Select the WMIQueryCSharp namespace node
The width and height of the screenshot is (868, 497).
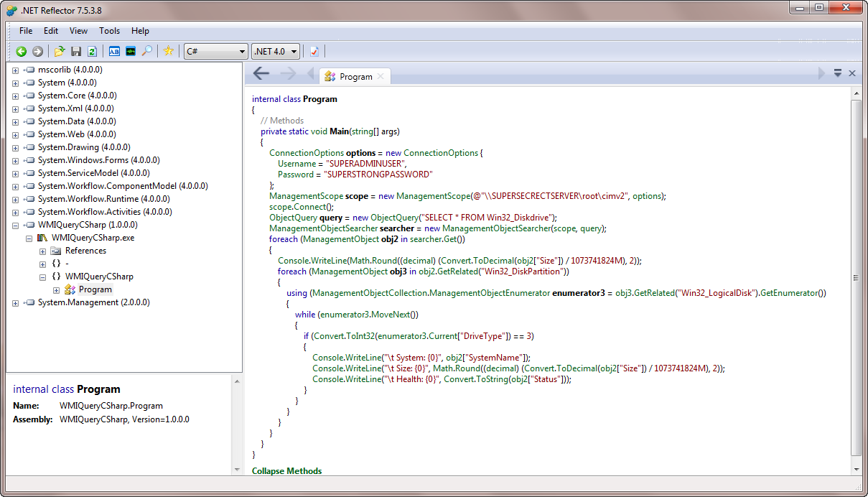point(99,277)
